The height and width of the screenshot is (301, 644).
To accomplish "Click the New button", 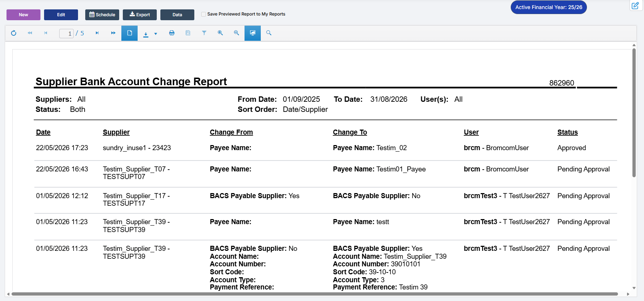I will (x=23, y=15).
